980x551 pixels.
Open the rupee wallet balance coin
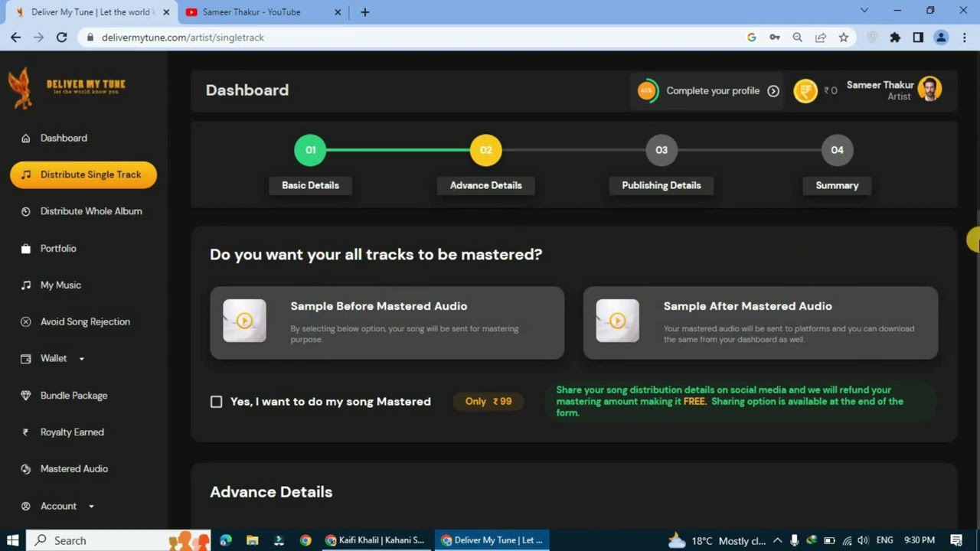click(x=805, y=91)
